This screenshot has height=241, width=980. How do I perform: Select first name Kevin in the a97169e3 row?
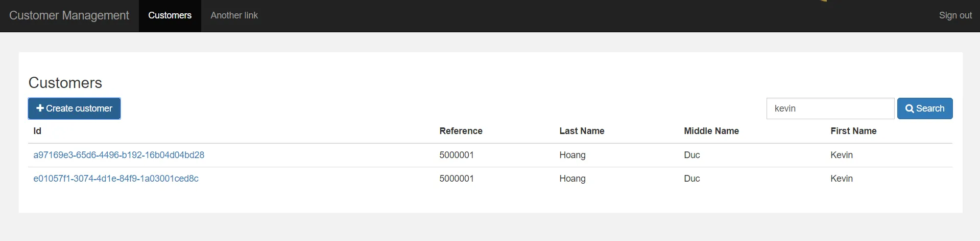pos(841,155)
